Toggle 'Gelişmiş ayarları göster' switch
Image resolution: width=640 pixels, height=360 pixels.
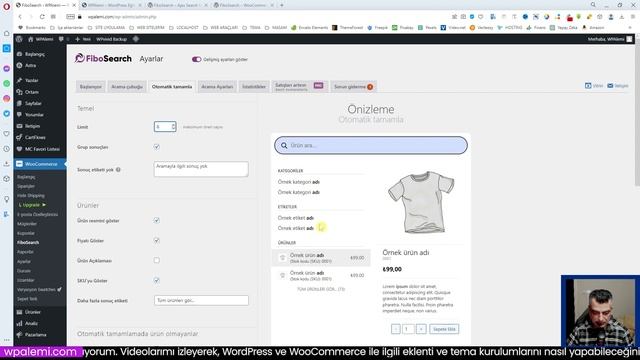[x=196, y=59]
